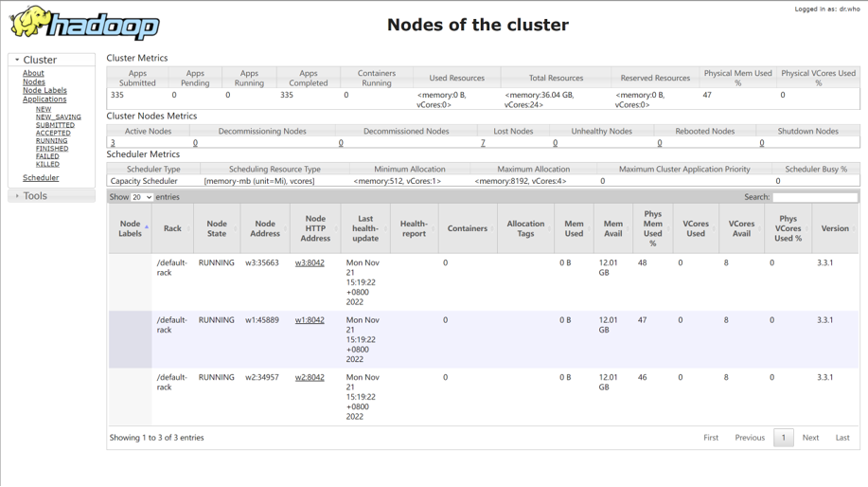Show SUBMITTED applications
The width and height of the screenshot is (868, 487).
coord(55,125)
